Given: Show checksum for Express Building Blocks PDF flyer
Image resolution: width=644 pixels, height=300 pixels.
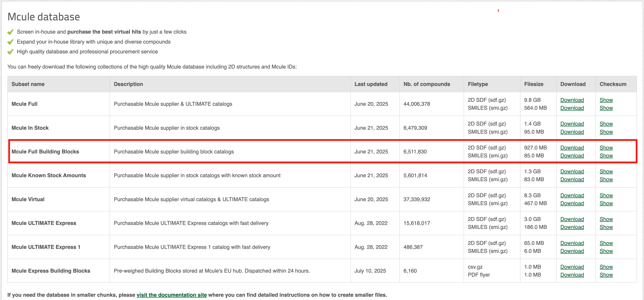Looking at the screenshot, I should 606,275.
